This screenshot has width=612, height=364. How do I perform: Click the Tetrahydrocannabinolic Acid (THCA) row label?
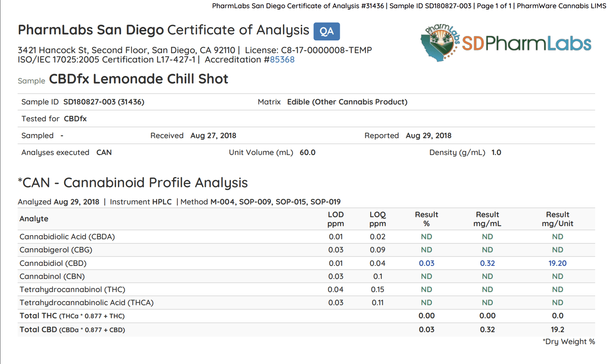click(87, 303)
